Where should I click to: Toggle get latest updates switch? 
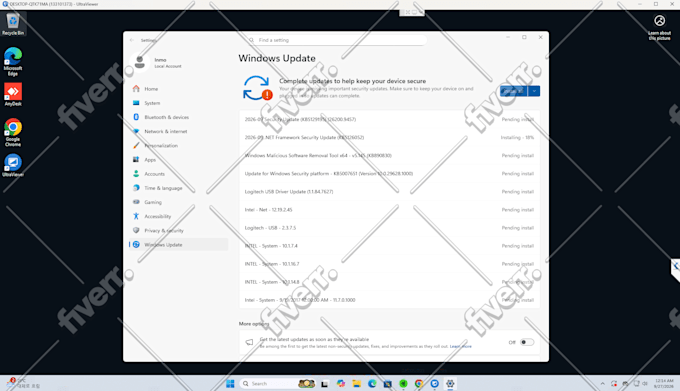(527, 342)
